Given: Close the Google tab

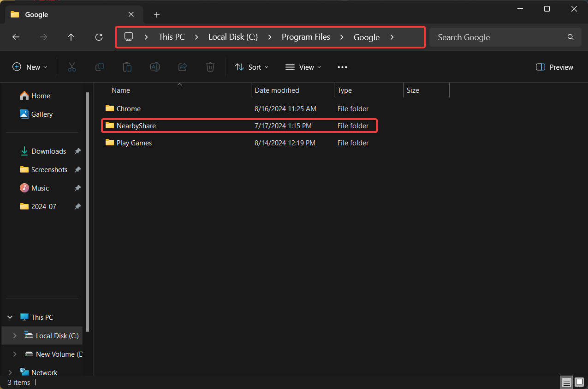Looking at the screenshot, I should (131, 14).
